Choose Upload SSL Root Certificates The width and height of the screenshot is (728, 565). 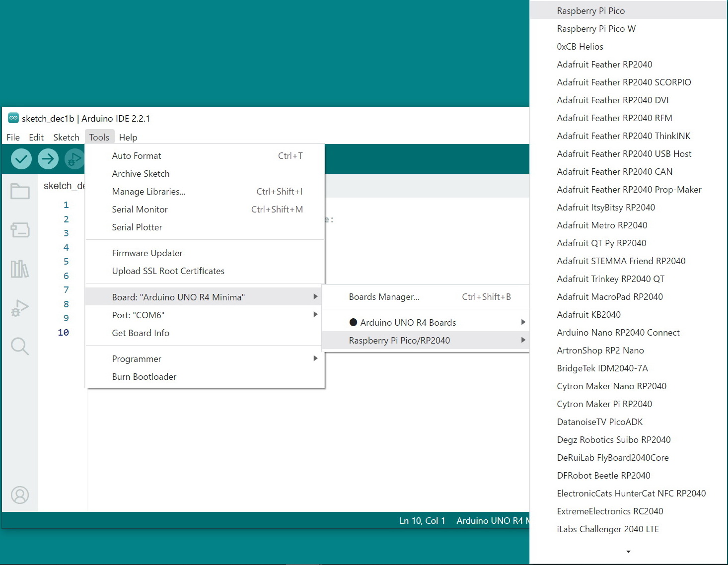205,271
